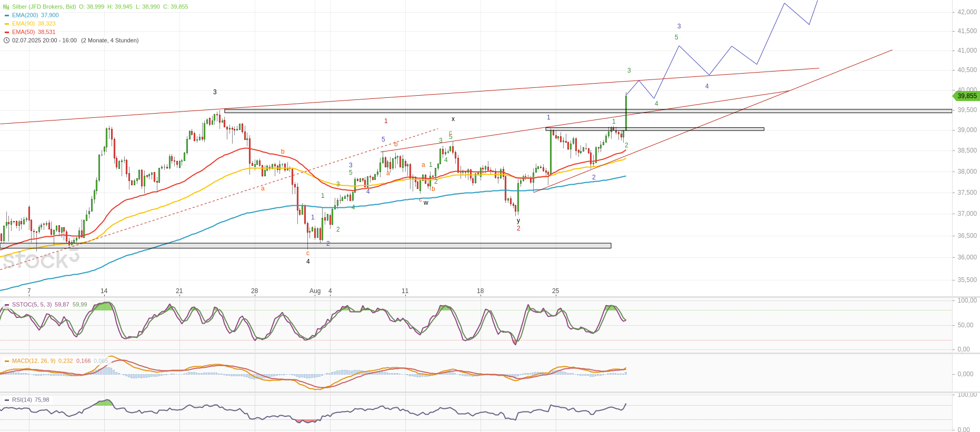
Task: Click the Aug label on the time axis
Action: point(315,291)
